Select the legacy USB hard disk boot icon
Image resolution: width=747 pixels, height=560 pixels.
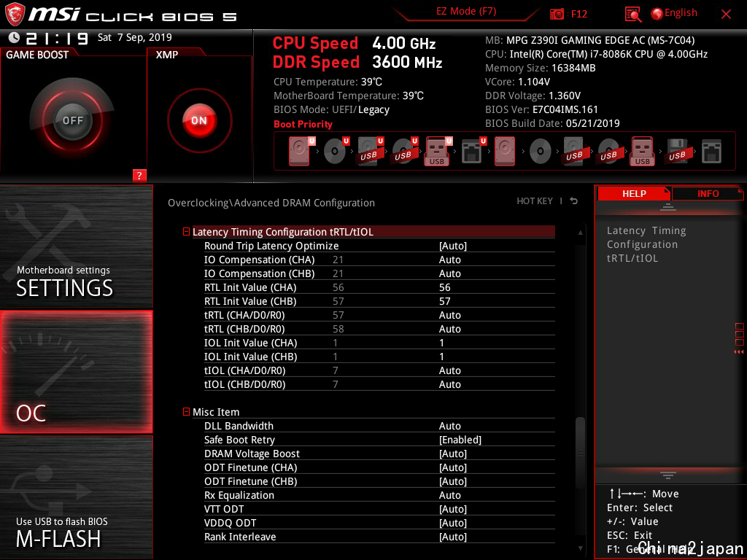[574, 152]
